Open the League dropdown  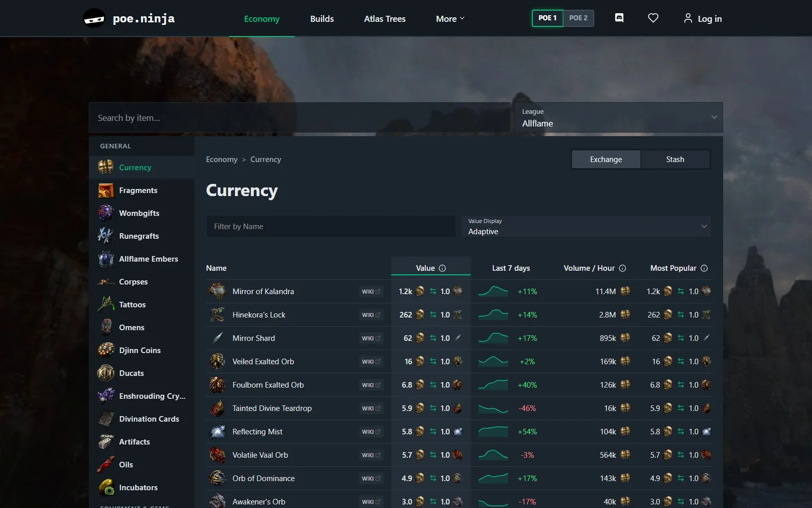click(619, 118)
